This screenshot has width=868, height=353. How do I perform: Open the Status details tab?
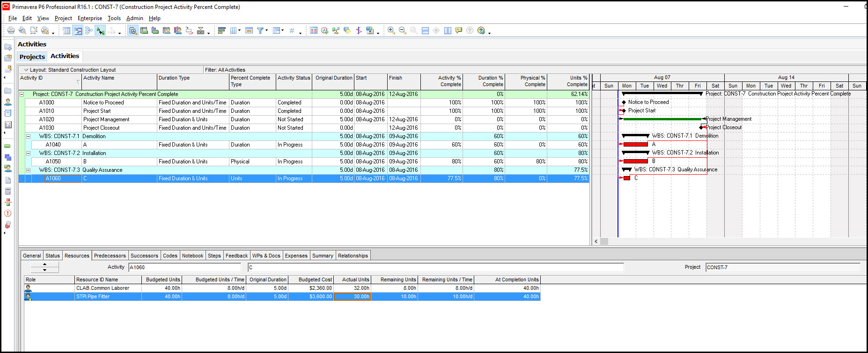(52, 256)
